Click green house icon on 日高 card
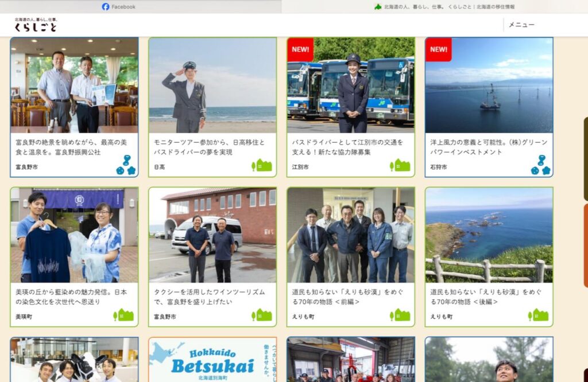The height and width of the screenshot is (382, 588). click(261, 166)
